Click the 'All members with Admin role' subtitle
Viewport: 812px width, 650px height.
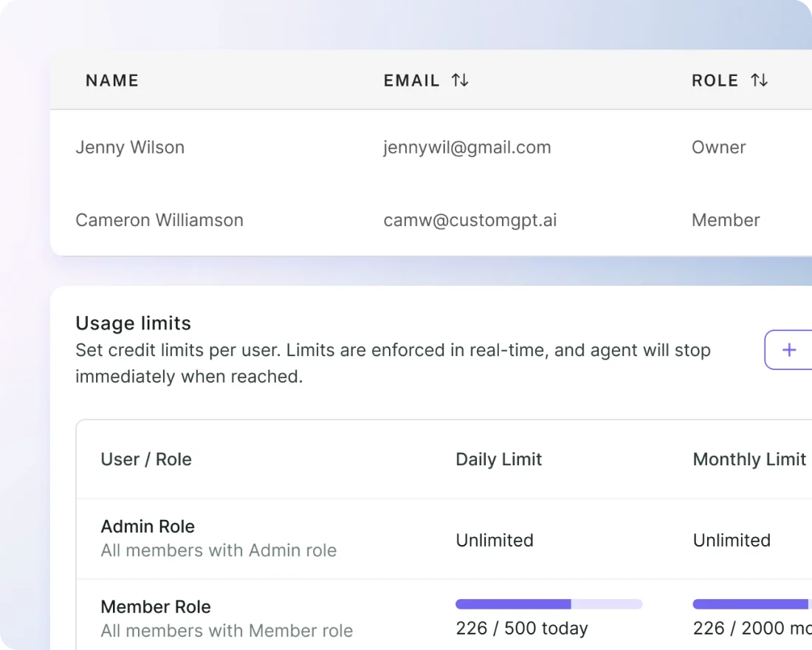click(x=219, y=550)
